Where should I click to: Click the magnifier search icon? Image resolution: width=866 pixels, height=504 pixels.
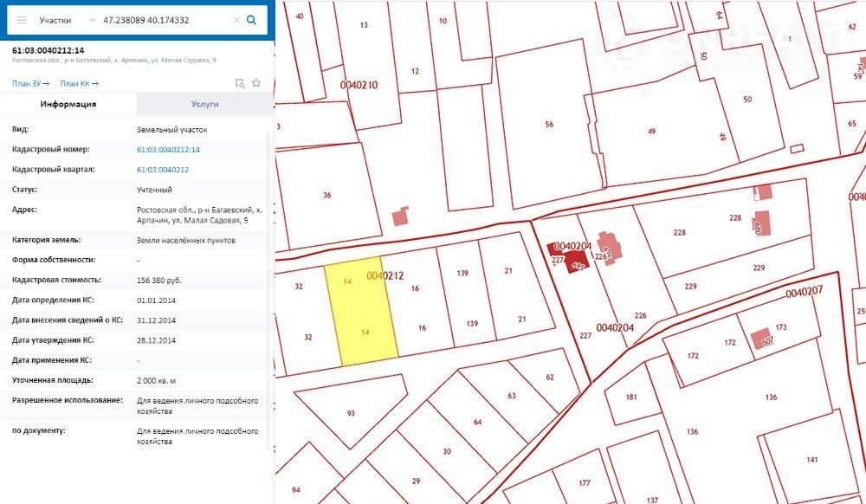click(x=252, y=19)
